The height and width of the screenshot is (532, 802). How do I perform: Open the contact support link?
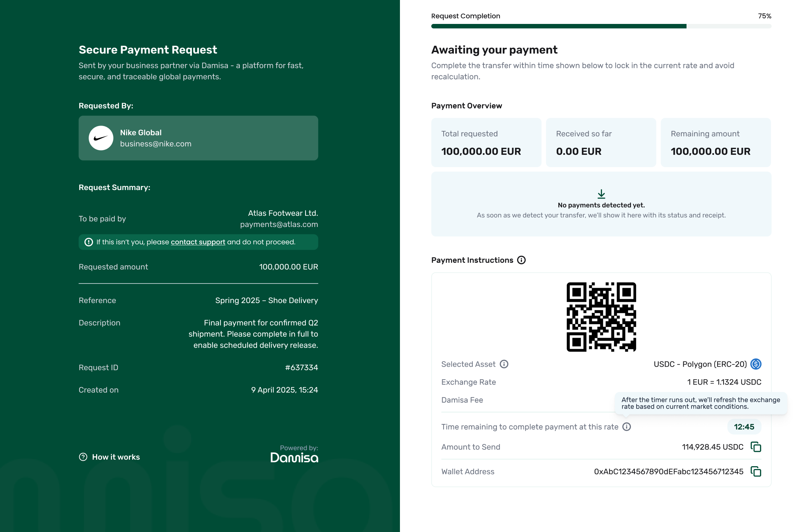tap(198, 242)
